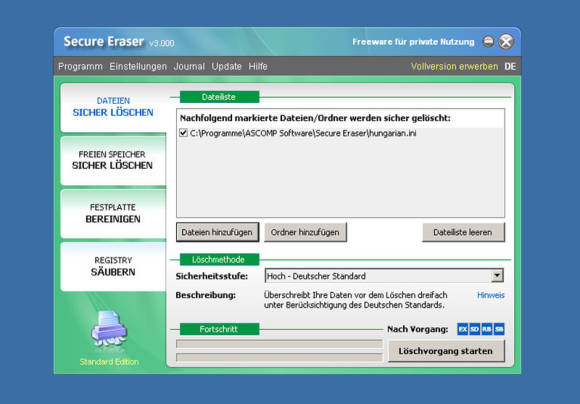Toggle the EX after-process icon

tap(462, 329)
